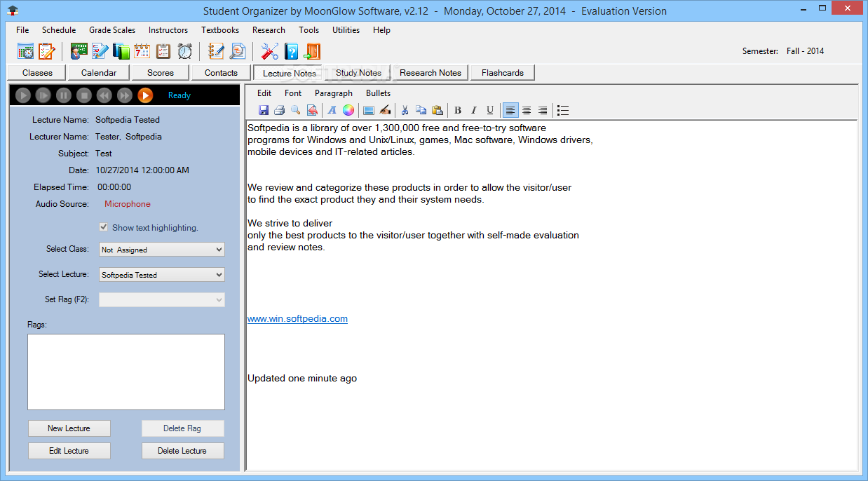Click inside the Flags list box
This screenshot has height=481, width=868.
click(x=126, y=372)
